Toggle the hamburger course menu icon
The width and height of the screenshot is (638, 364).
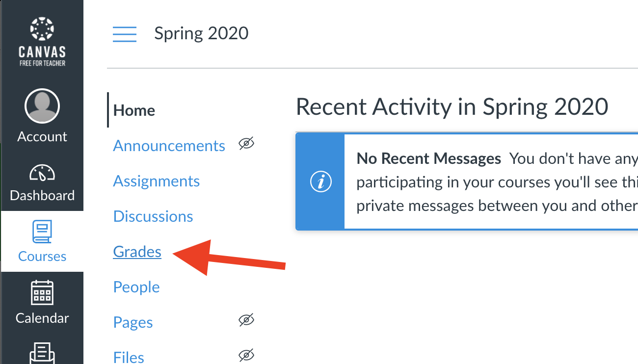click(125, 34)
